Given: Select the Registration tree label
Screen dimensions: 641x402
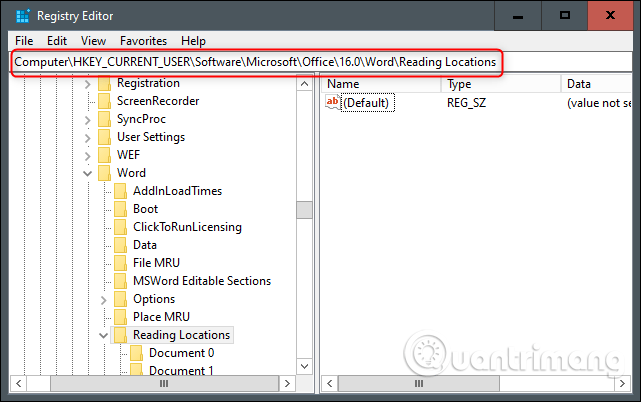Looking at the screenshot, I should pos(148,83).
